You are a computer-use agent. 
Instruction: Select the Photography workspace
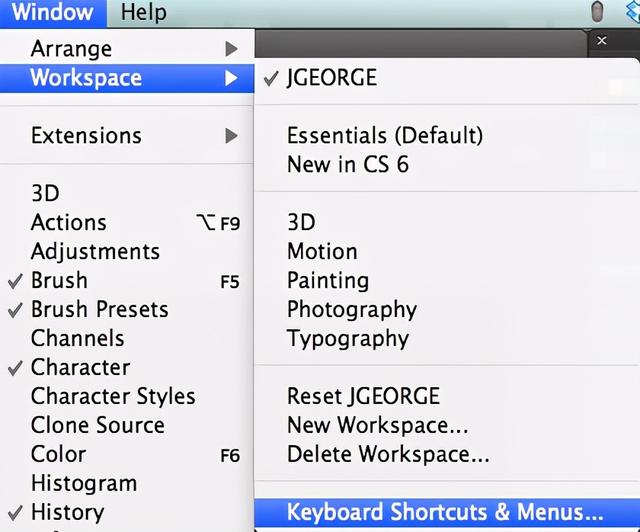[352, 310]
